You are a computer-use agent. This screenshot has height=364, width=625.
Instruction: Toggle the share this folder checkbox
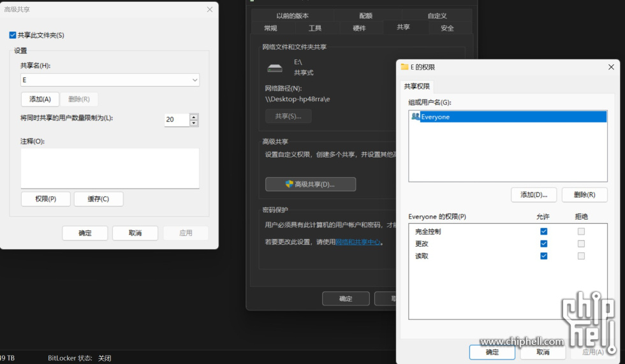pos(13,35)
